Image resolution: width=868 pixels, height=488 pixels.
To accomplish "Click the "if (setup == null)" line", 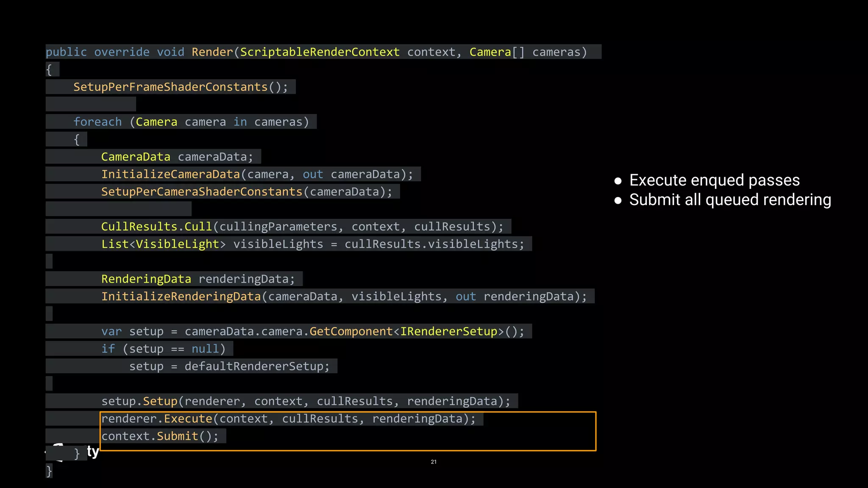I will tap(163, 349).
